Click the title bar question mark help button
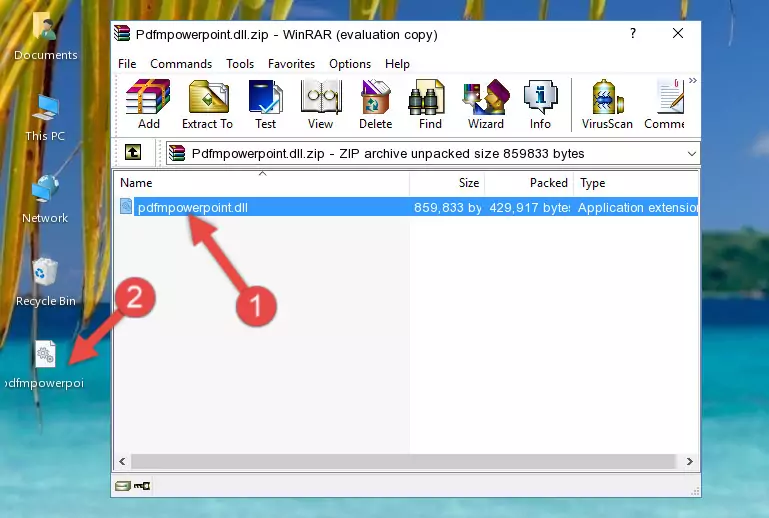Viewport: 769px width, 518px height. click(x=633, y=33)
